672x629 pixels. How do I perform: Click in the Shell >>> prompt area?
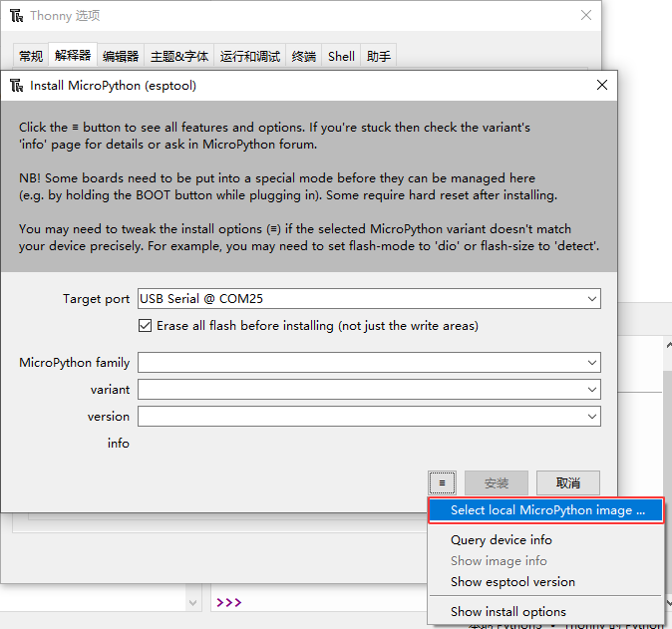tap(229, 602)
